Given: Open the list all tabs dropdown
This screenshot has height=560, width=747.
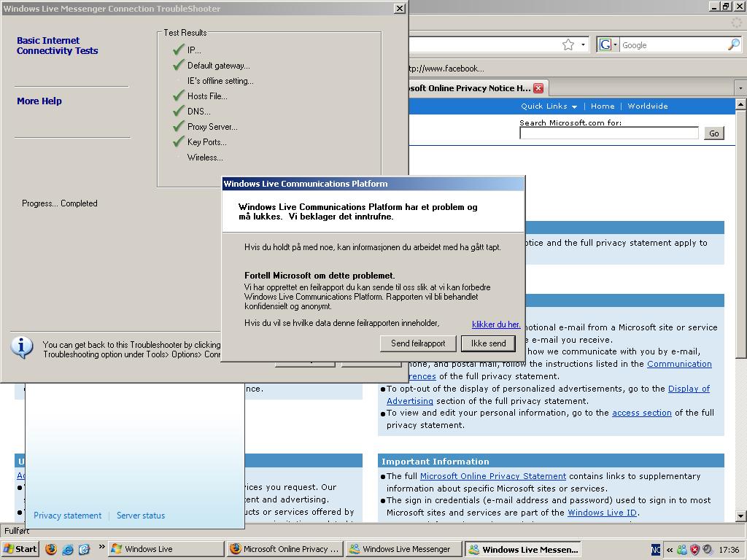Looking at the screenshot, I should (x=740, y=88).
